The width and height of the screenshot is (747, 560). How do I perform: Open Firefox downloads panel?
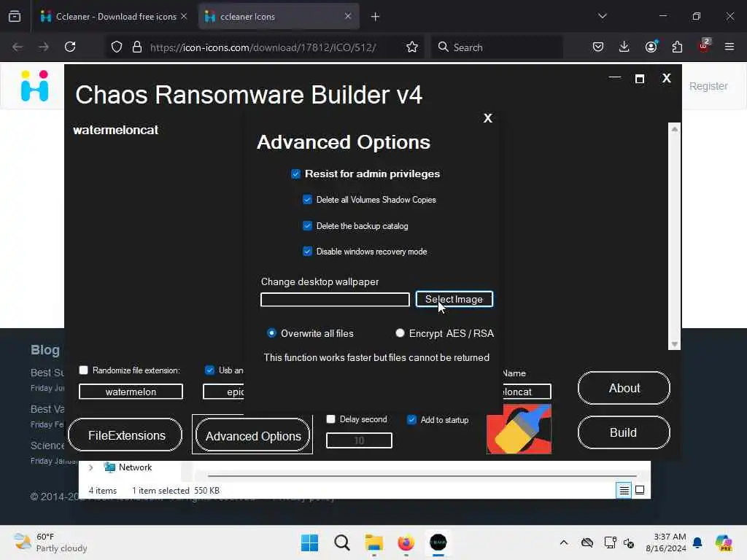tap(624, 47)
